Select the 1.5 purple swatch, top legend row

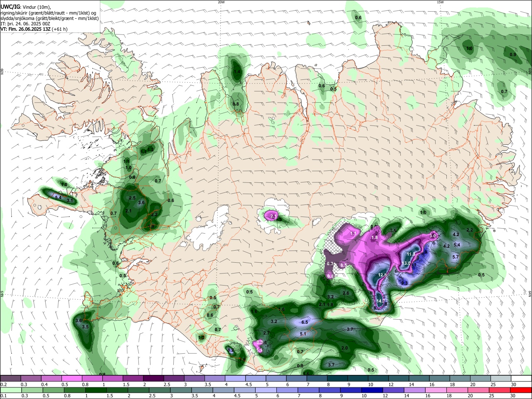tap(133, 379)
